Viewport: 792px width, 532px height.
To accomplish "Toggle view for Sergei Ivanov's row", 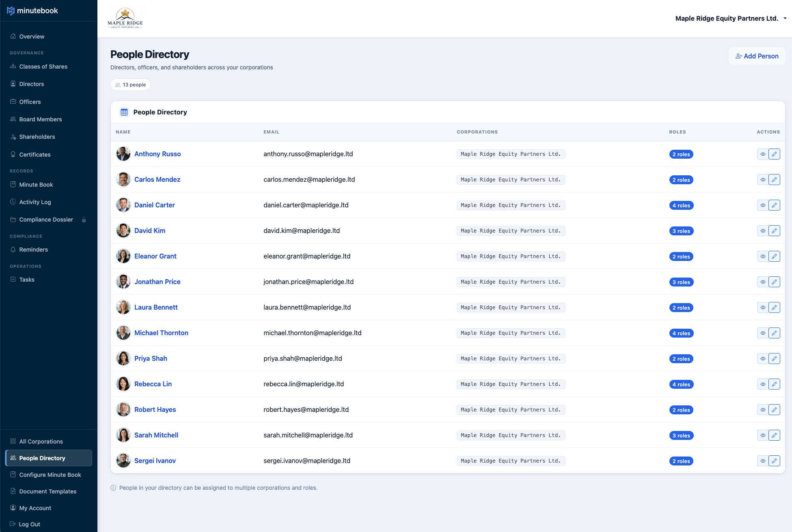I will [x=763, y=461].
